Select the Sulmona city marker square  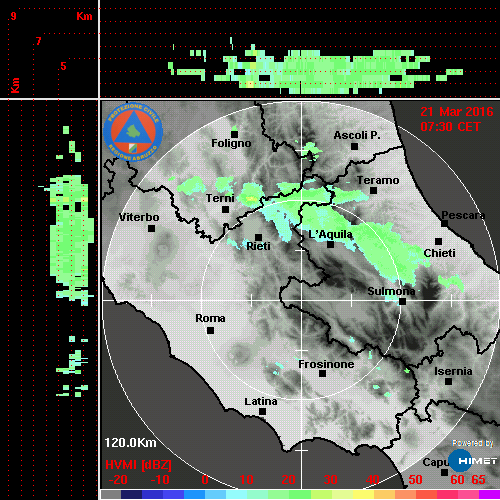click(x=403, y=301)
